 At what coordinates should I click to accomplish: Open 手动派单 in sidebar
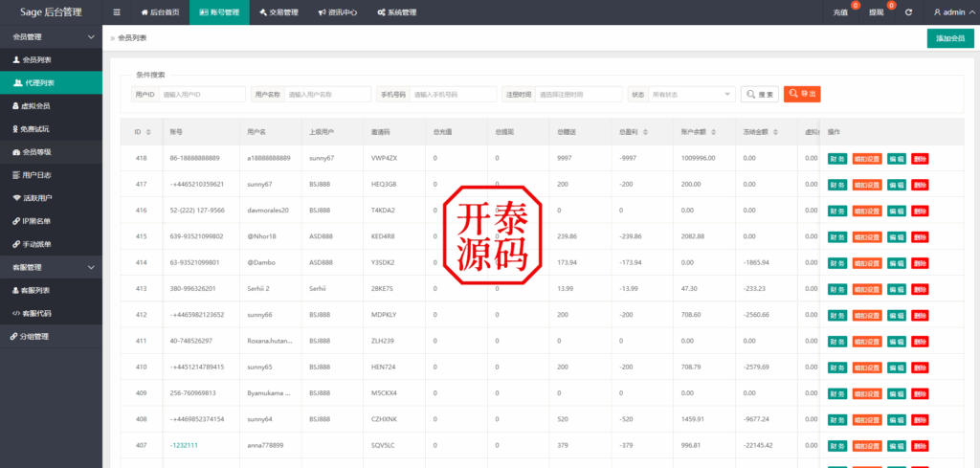point(51,244)
